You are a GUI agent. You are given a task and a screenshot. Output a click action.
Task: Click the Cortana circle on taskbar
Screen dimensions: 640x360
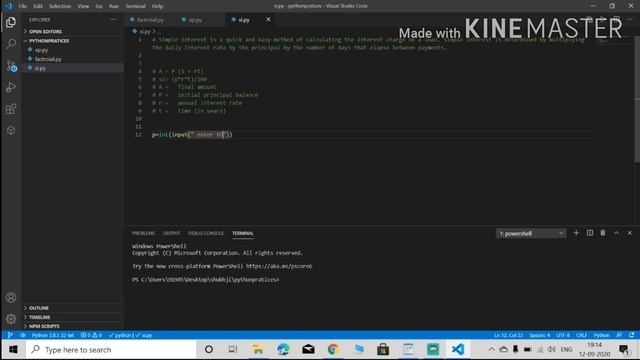coord(209,350)
